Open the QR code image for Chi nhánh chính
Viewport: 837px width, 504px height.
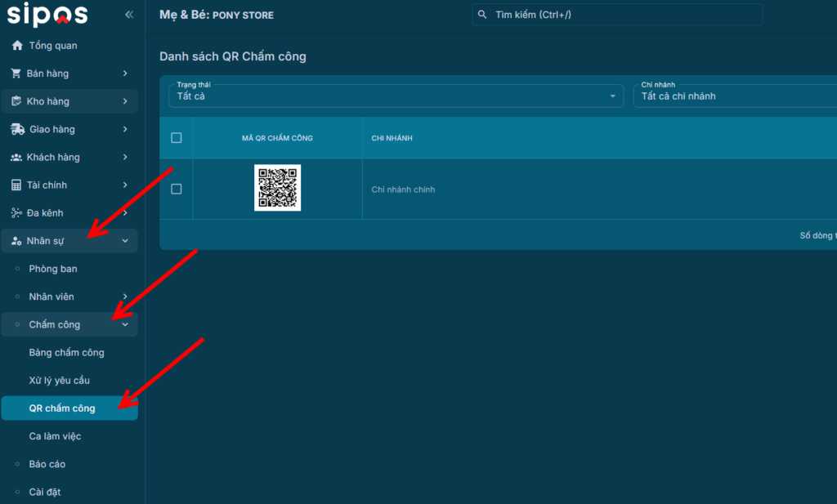278,188
